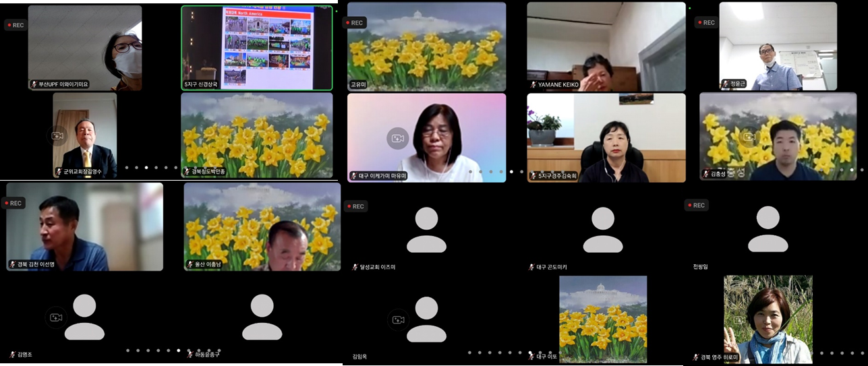868x366 pixels.
Task: Click muted mic icon beside 대구 곤도미키
Action: pyautogui.click(x=532, y=268)
